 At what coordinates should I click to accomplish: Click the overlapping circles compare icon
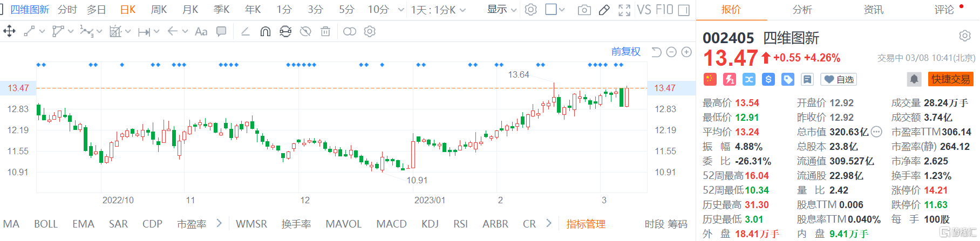click(x=350, y=31)
